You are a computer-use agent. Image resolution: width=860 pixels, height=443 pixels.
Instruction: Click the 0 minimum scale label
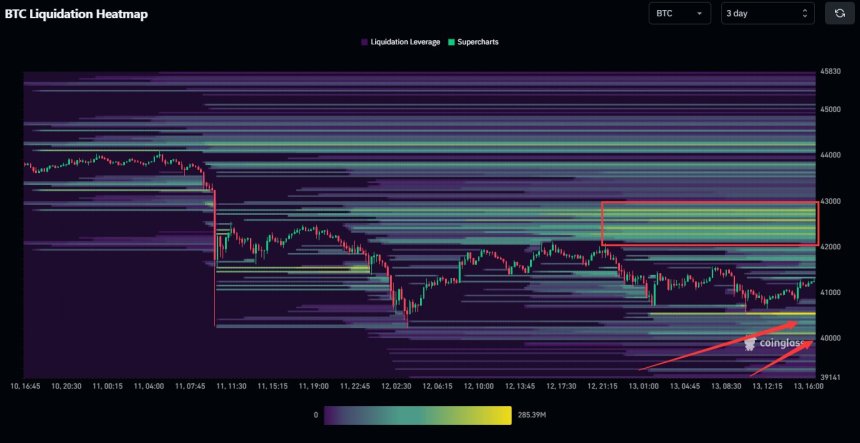(316, 413)
